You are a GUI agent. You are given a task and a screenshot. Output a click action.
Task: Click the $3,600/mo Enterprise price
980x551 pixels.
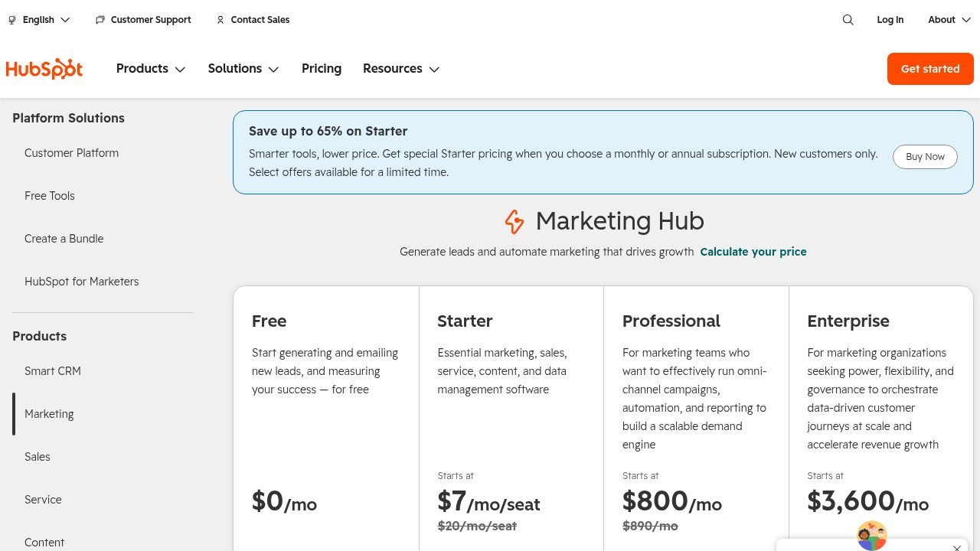click(x=868, y=501)
